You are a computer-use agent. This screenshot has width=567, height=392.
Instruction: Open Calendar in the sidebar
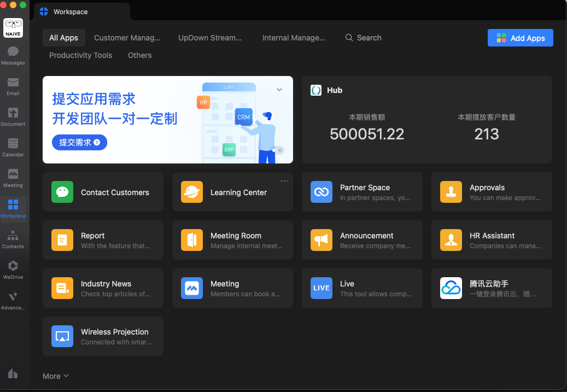pos(13,148)
